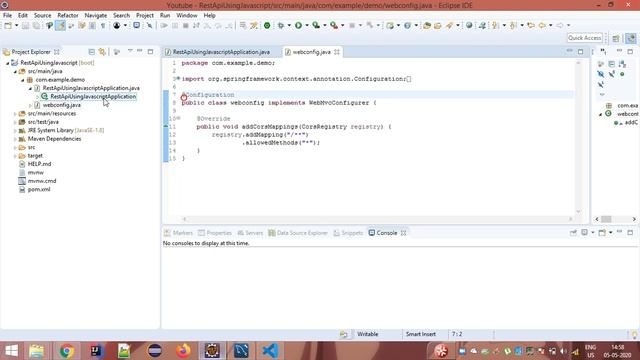The height and width of the screenshot is (360, 640).
Task: Click the Open Type toolbar icon
Action: [427, 25]
